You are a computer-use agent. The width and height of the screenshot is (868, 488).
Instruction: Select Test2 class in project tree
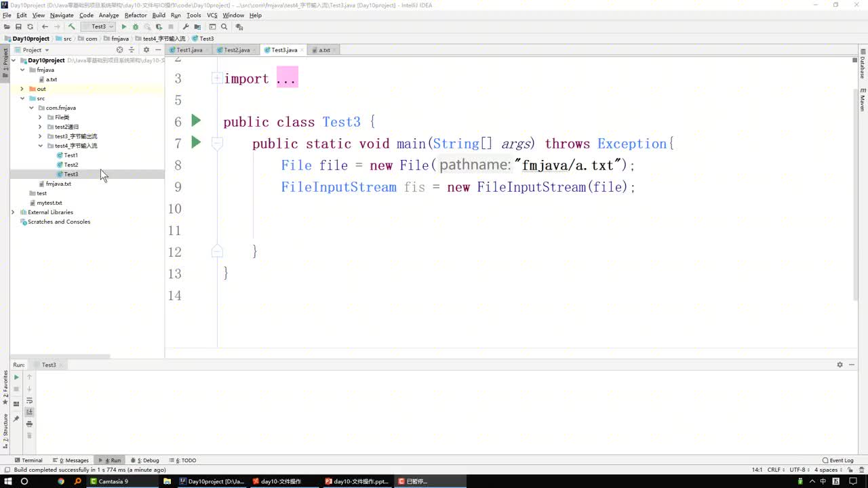tap(71, 165)
